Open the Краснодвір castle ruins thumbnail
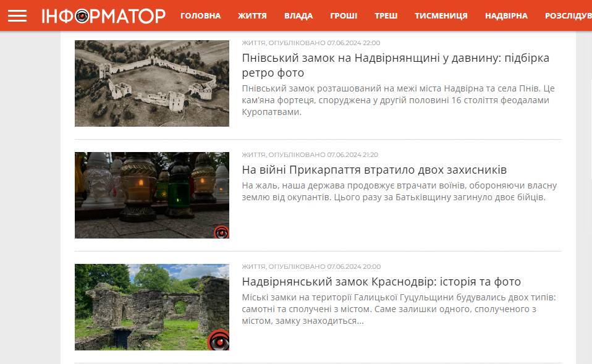592x364 pixels. [x=152, y=307]
